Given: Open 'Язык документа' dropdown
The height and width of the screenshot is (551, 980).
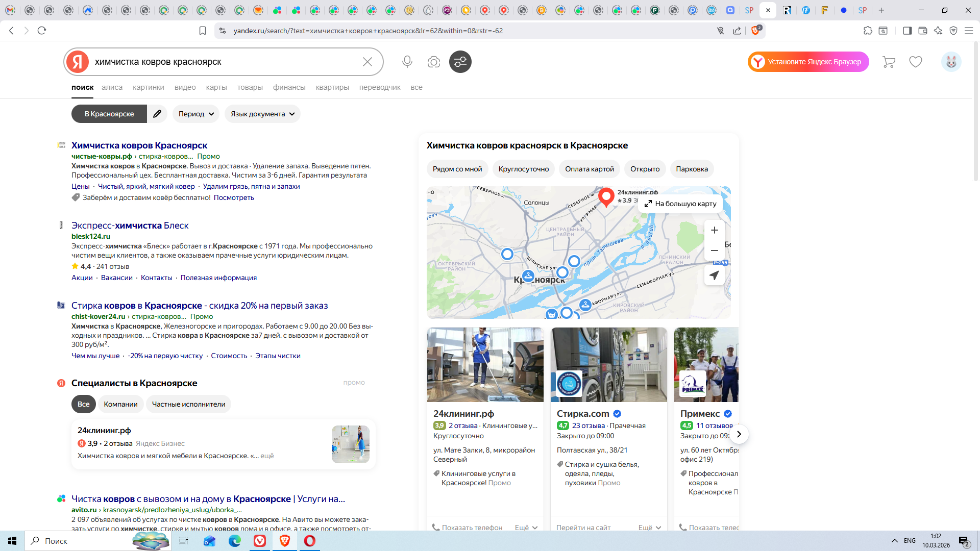Looking at the screenshot, I should (x=262, y=114).
